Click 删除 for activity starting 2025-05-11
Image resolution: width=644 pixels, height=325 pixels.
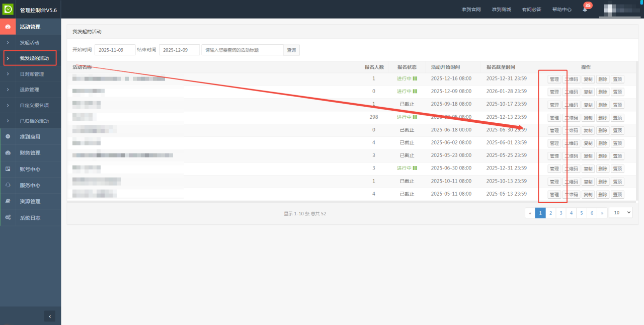click(x=602, y=195)
